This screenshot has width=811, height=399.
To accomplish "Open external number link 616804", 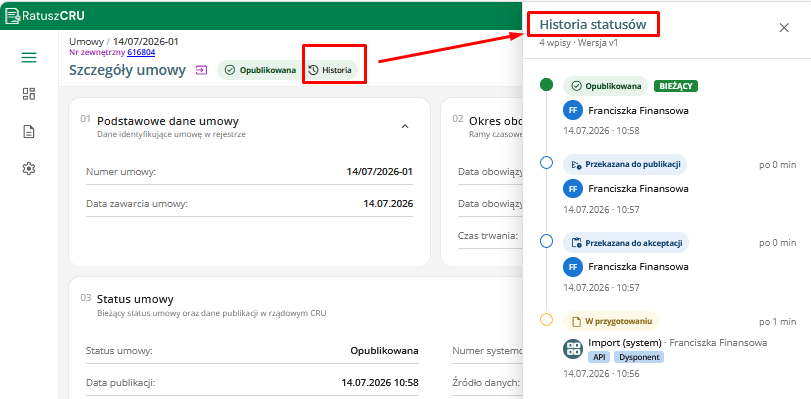I will pos(141,52).
